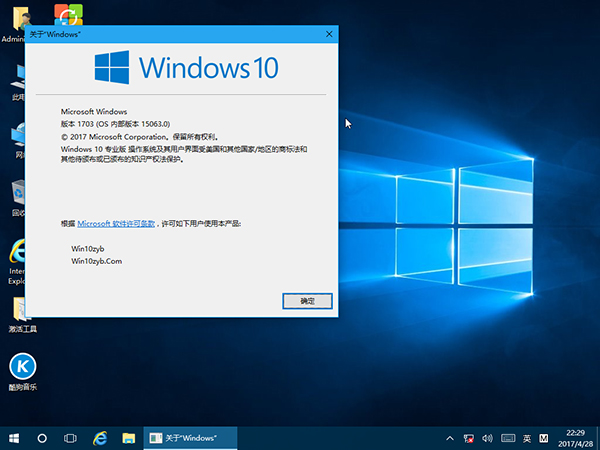Open File Explorer from the taskbar
The width and height of the screenshot is (600, 450).
[128, 438]
